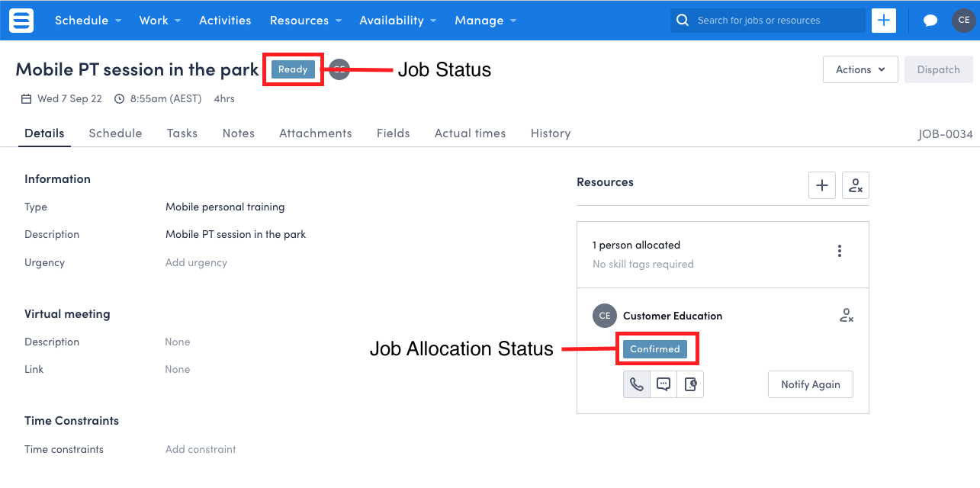Remove Customer Education resource from job
Image resolution: width=980 pixels, height=488 pixels.
pyautogui.click(x=846, y=316)
